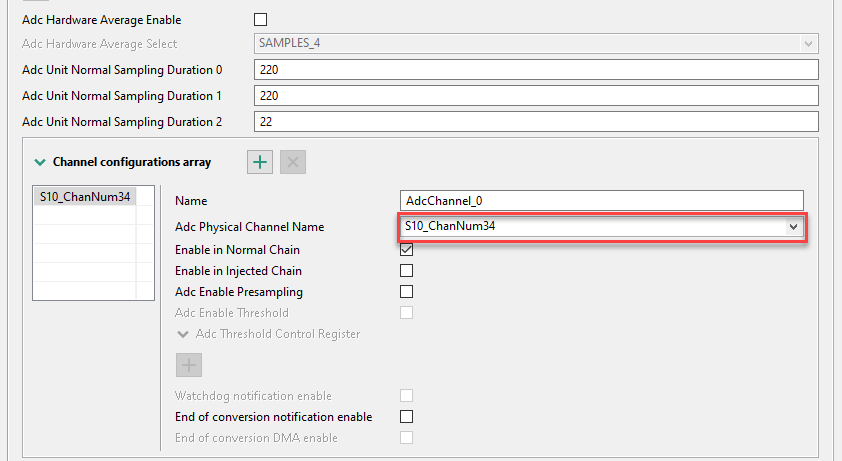The width and height of the screenshot is (842, 461).
Task: Collapse Channel configurations array section
Action: [x=40, y=162]
